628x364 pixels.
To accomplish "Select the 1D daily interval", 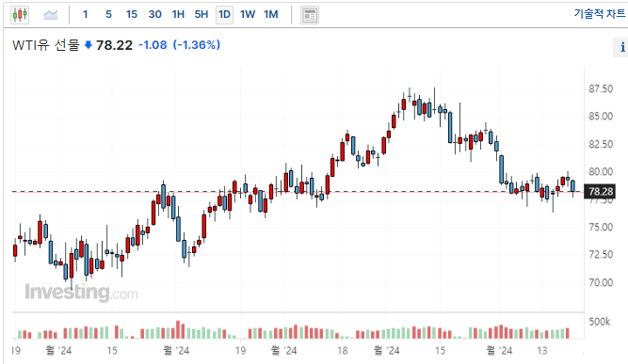I will tap(224, 15).
